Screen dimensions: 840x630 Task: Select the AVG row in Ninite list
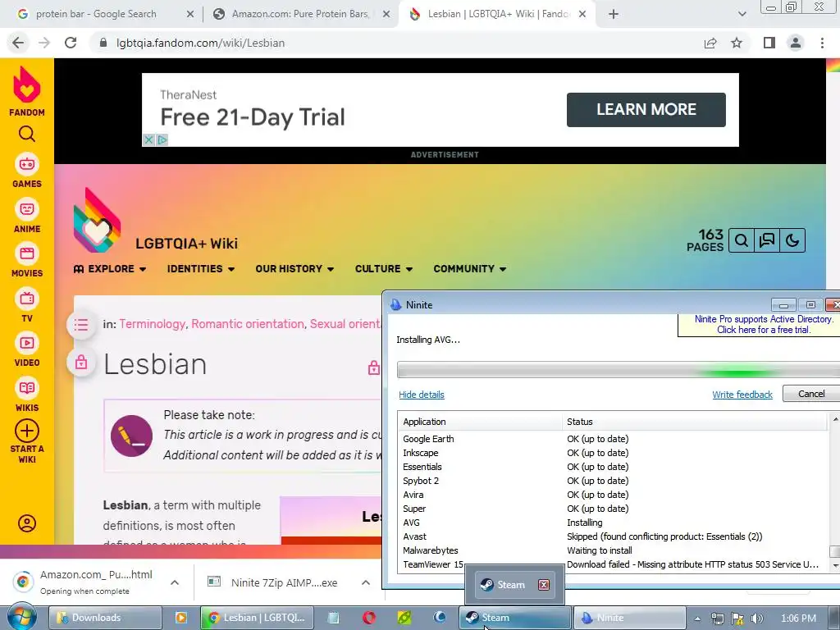[614, 523]
